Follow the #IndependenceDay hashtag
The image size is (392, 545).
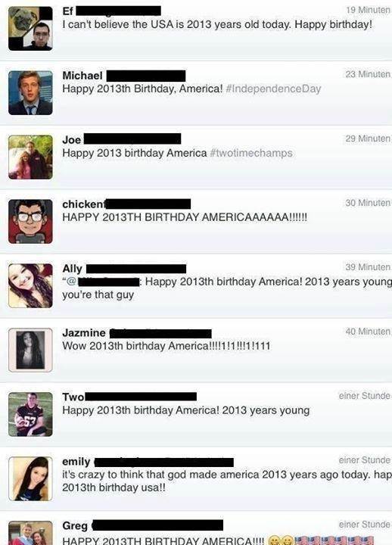click(x=273, y=89)
